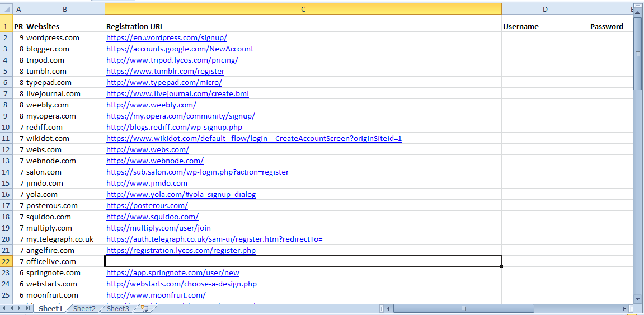Image resolution: width=644 pixels, height=315 pixels.
Task: Click the horizontal scrollbar left arrow
Action: pos(389,308)
